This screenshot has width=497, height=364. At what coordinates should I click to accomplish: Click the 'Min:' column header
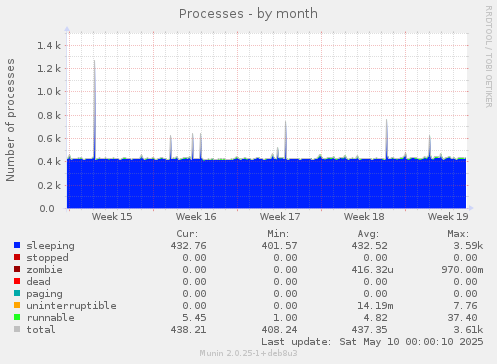pyautogui.click(x=278, y=234)
